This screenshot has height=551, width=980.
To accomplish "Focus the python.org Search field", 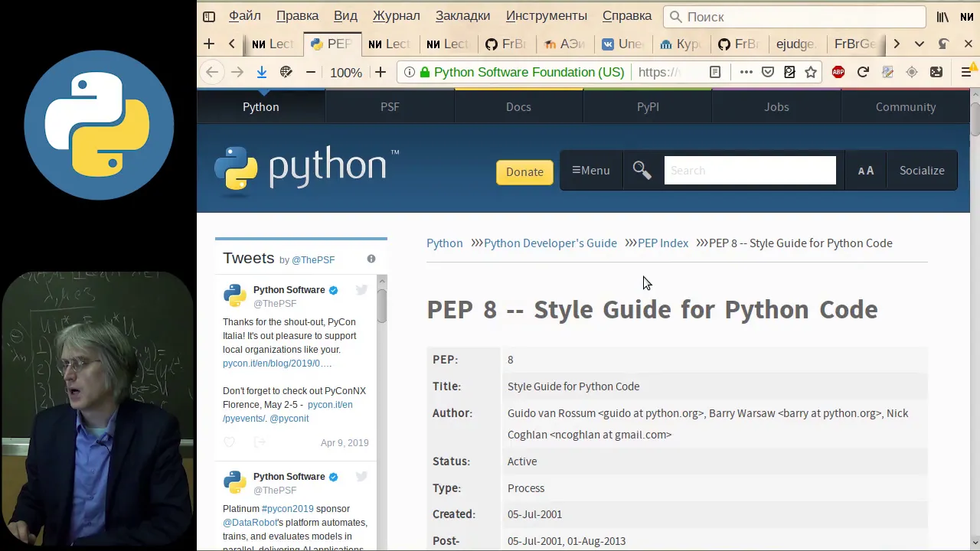I will (x=750, y=171).
